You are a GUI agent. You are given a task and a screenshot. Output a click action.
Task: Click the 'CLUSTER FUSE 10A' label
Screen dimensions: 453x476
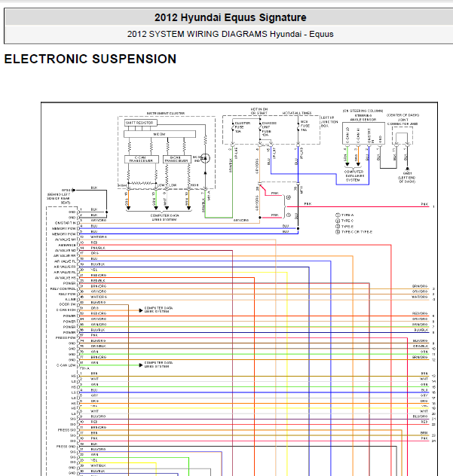[242, 127]
